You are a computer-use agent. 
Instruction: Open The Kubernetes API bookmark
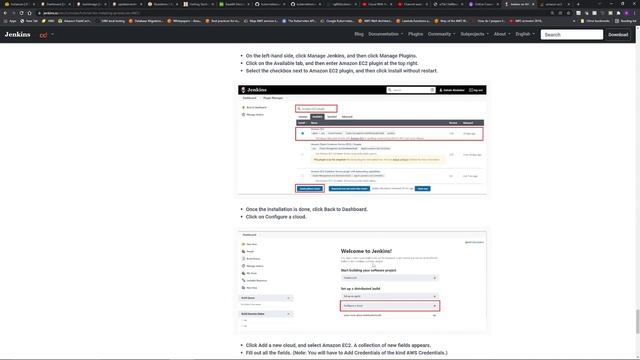[300, 21]
